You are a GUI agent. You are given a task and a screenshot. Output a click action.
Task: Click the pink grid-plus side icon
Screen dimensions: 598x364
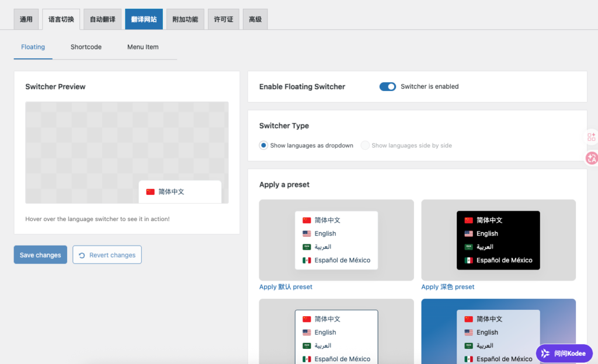(592, 136)
